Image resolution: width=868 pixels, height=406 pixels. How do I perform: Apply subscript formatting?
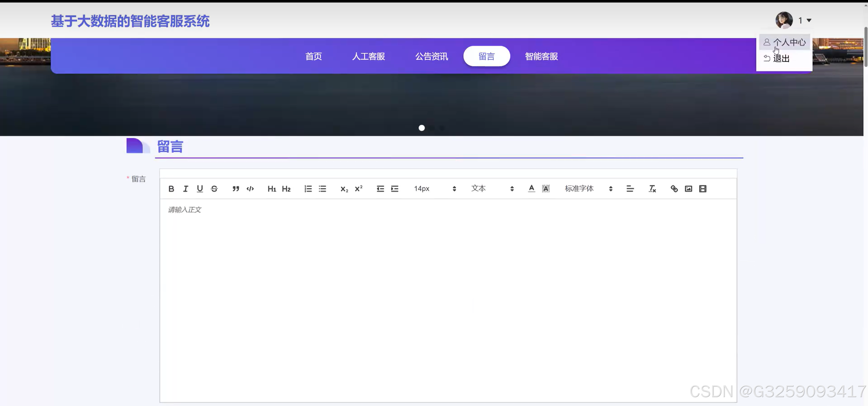click(x=344, y=189)
